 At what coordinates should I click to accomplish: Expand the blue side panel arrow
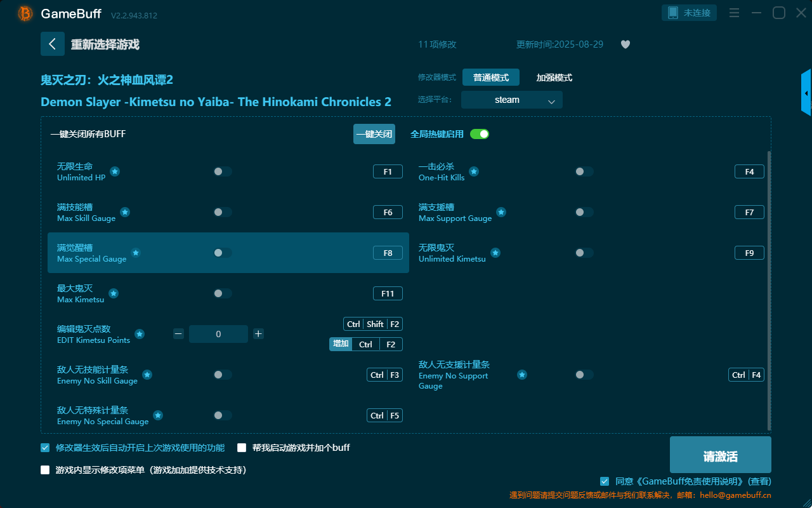click(806, 93)
